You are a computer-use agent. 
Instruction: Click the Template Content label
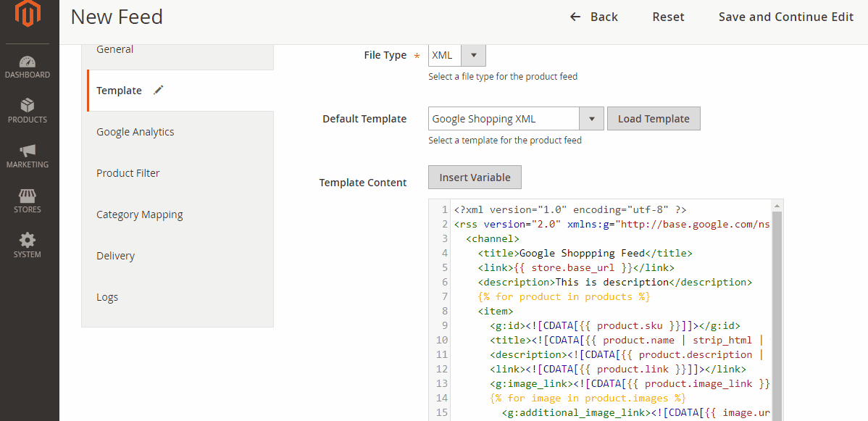(x=363, y=183)
